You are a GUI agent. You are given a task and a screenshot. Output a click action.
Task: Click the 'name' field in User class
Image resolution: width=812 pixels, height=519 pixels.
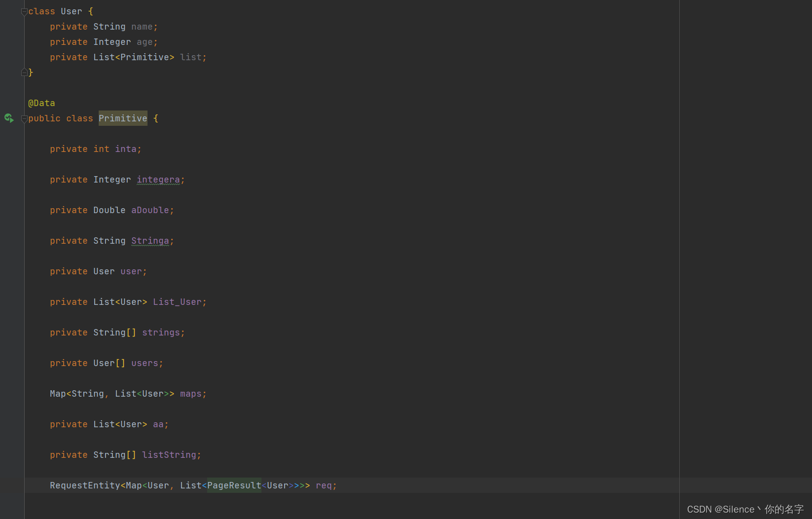[x=142, y=27]
